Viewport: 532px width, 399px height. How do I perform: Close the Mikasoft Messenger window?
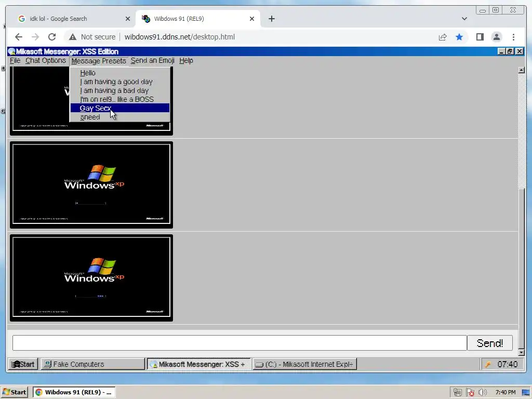[x=520, y=51]
